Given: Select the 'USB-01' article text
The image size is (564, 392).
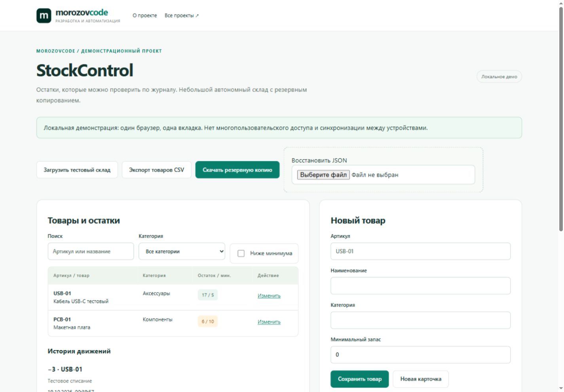Looking at the screenshot, I should [x=62, y=293].
